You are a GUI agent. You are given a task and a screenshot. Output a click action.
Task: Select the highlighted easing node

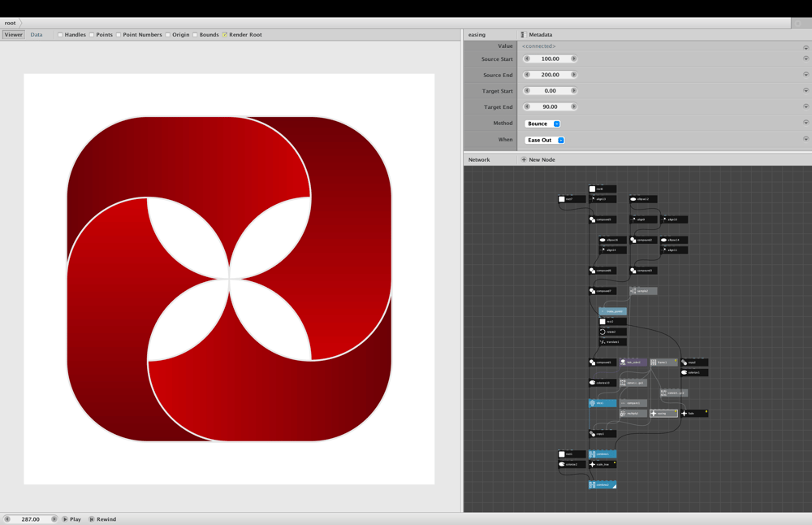(x=663, y=414)
